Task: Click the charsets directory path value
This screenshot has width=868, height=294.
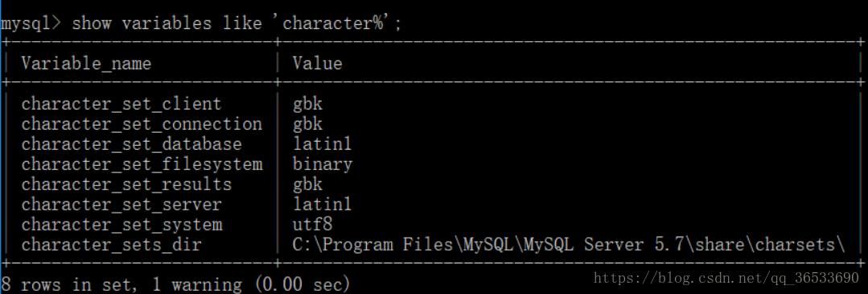Action: tap(569, 245)
